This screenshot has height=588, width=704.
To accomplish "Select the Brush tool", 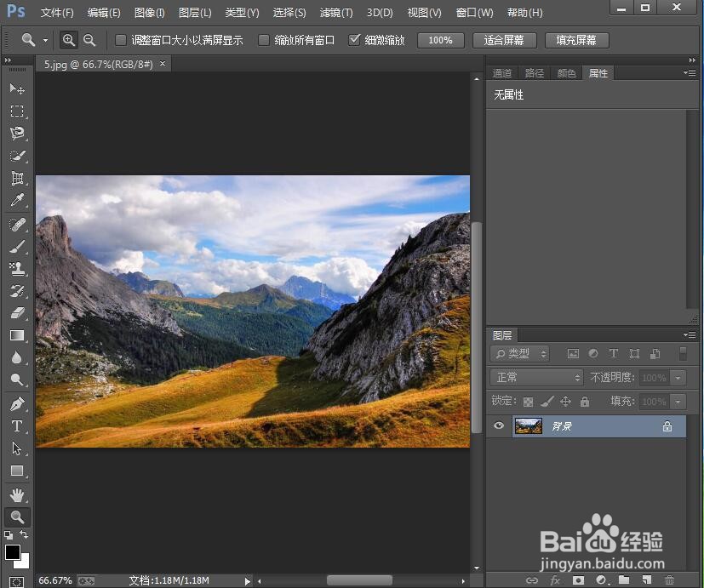I will (x=17, y=247).
